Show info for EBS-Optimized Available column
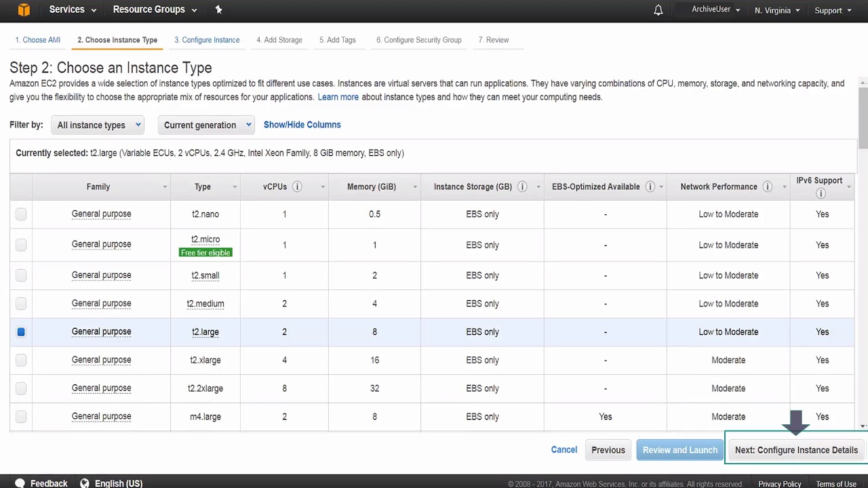868x488 pixels. (650, 186)
